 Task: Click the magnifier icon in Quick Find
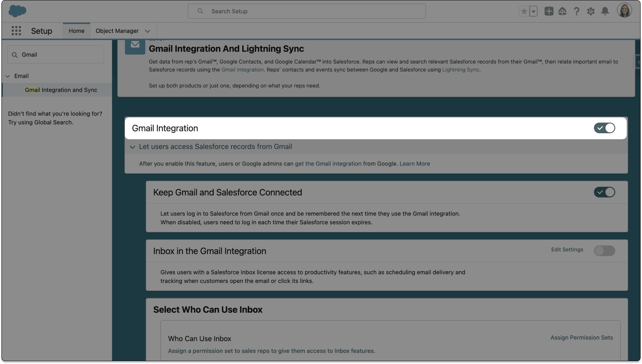click(x=15, y=55)
